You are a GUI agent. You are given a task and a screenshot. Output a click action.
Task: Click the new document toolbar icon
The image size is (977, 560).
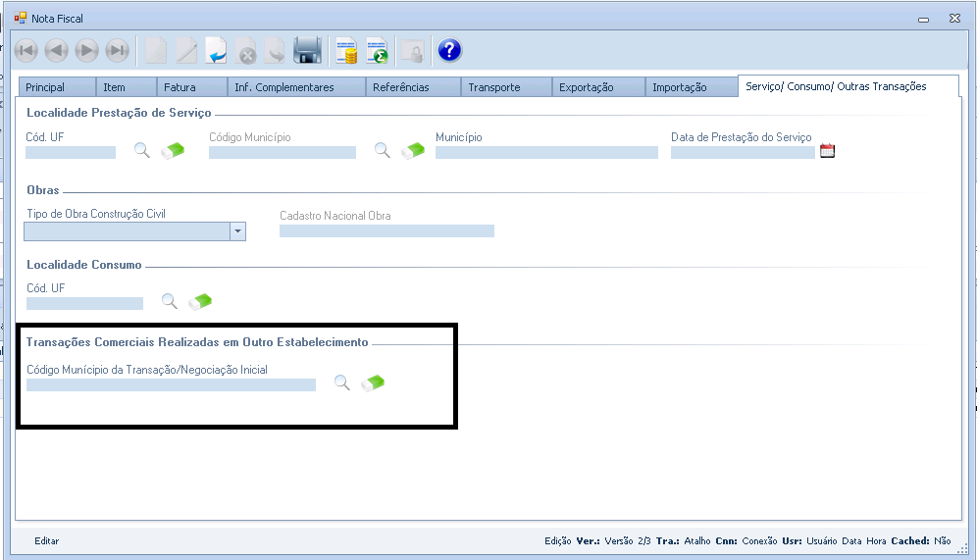tap(156, 50)
